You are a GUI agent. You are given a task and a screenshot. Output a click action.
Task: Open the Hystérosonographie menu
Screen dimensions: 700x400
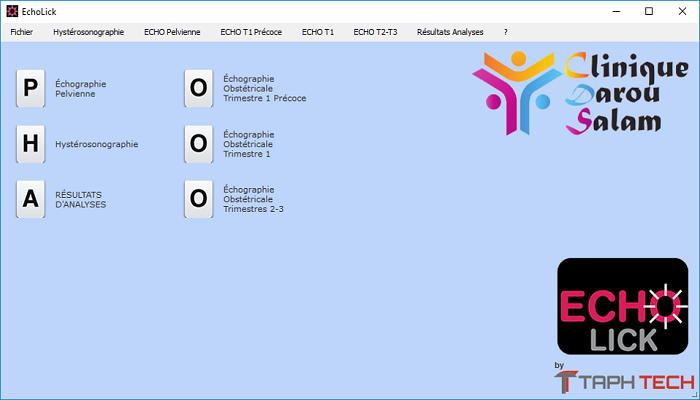tap(88, 32)
